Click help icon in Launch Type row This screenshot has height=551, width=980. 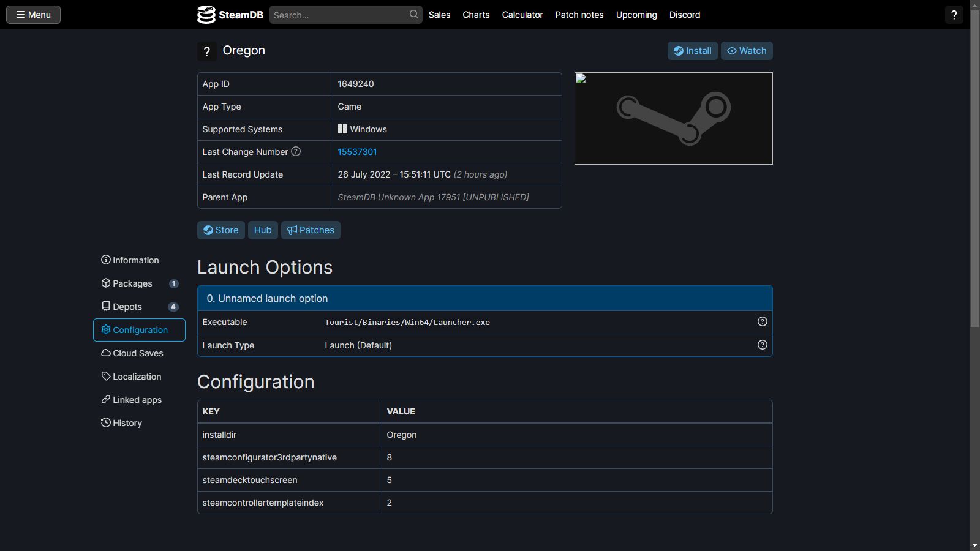click(762, 345)
